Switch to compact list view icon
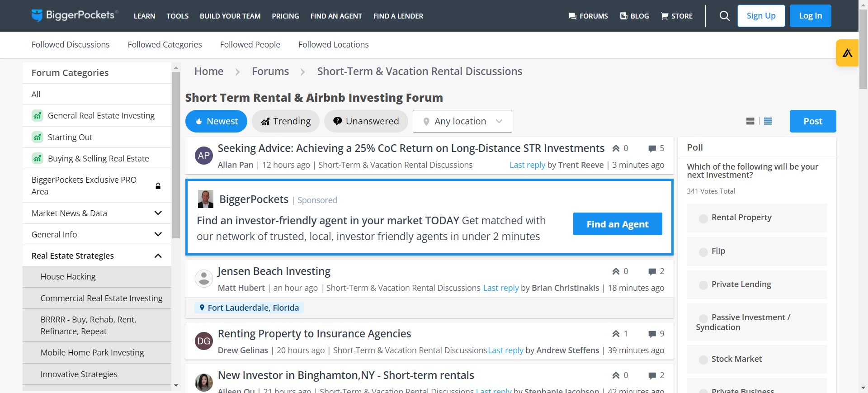 768,121
